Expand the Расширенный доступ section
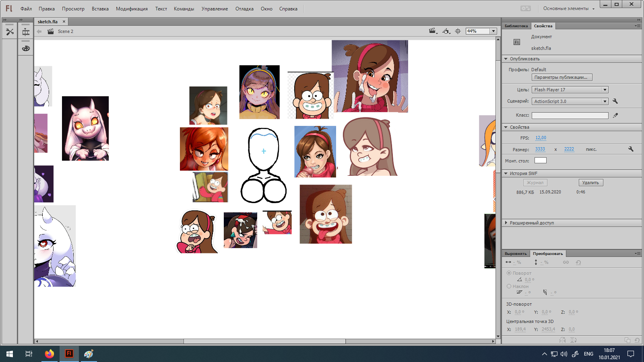644x362 pixels. [x=506, y=223]
